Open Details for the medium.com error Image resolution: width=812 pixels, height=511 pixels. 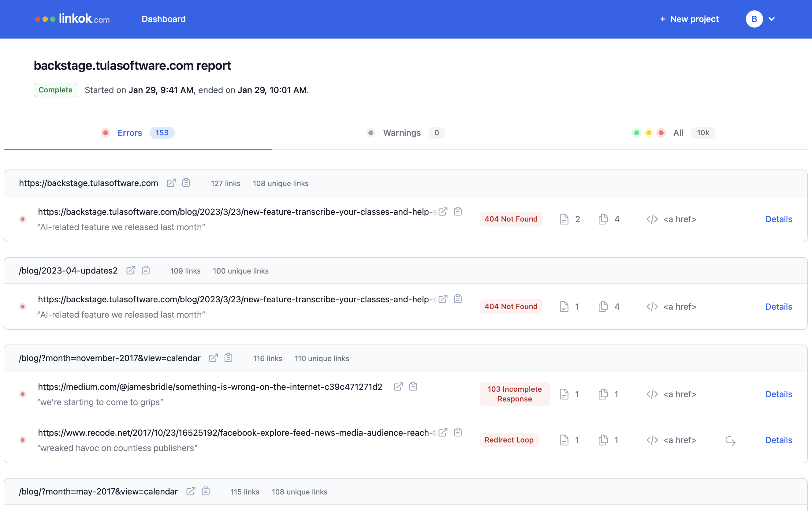click(778, 394)
